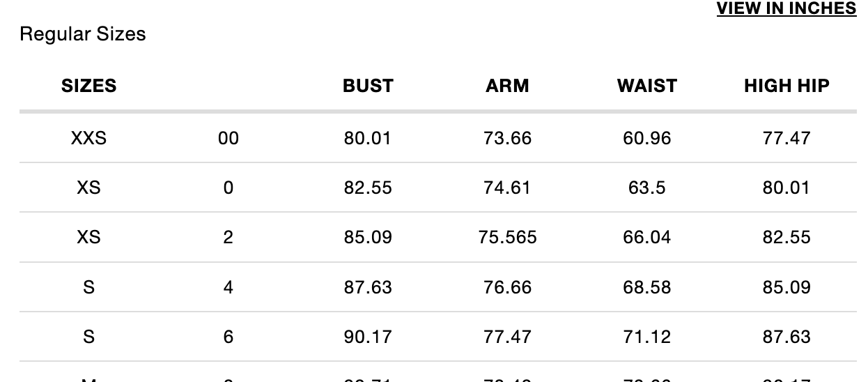Click the WAIST column header
Image resolution: width=868 pixels, height=382 pixels.
(x=646, y=86)
